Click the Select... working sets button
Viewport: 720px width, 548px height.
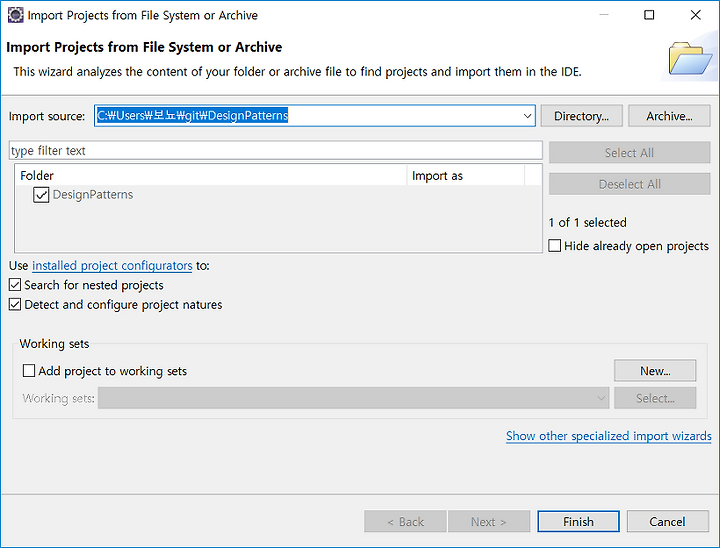655,398
